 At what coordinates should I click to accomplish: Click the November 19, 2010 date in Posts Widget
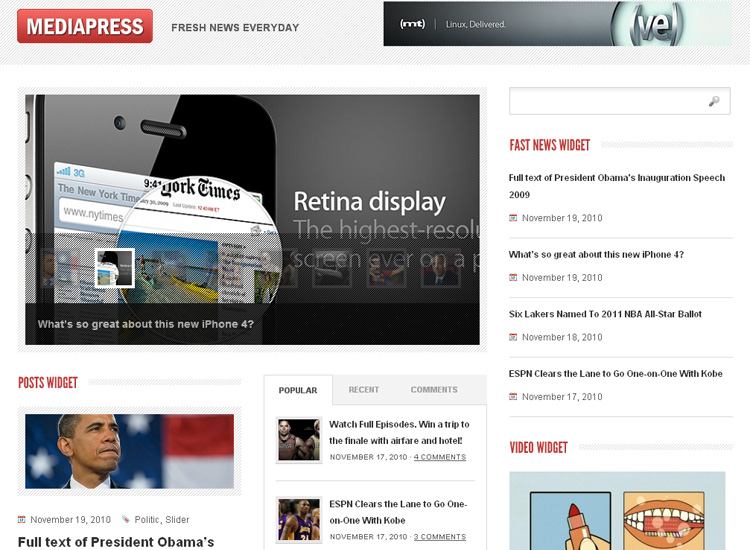pyautogui.click(x=70, y=520)
